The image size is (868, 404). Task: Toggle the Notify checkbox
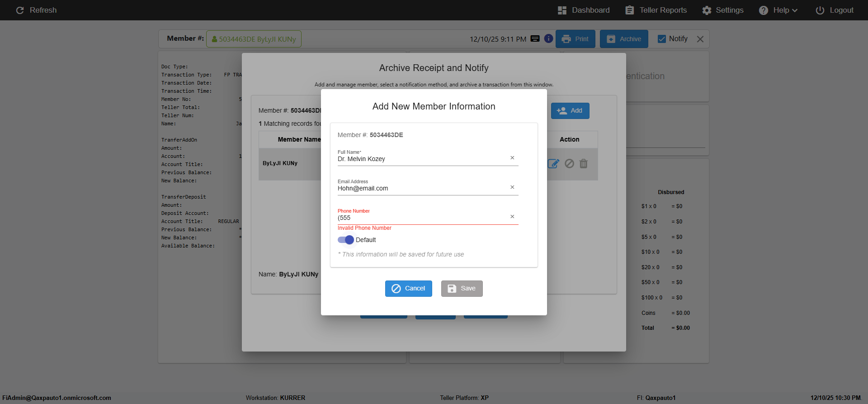pos(662,39)
